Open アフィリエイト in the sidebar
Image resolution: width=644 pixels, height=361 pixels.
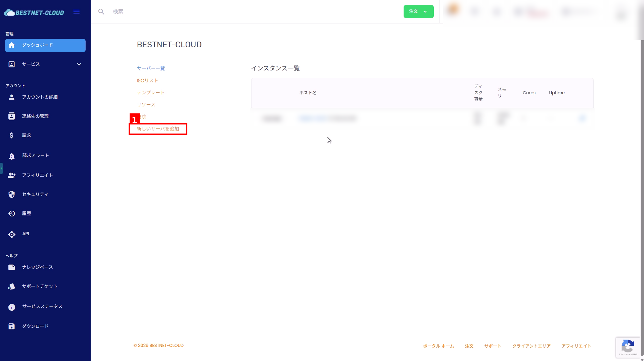[37, 175]
